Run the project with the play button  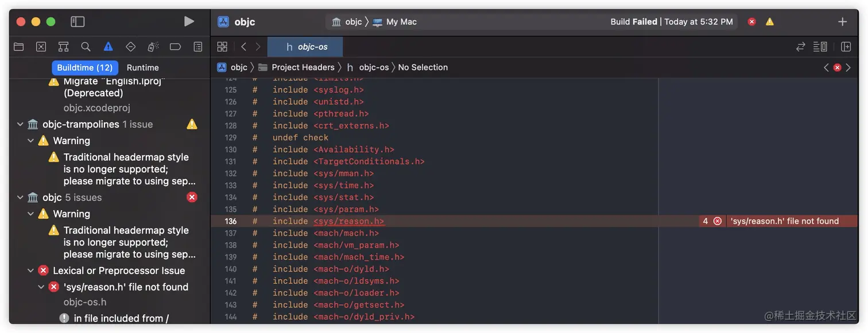click(189, 22)
